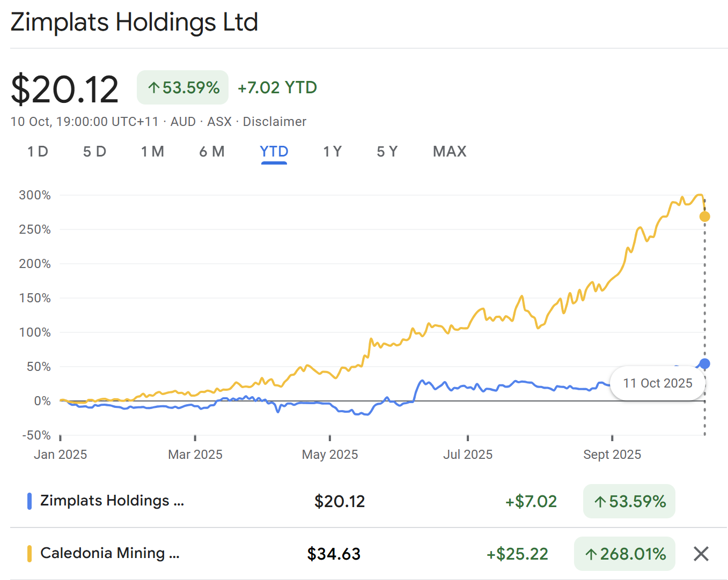Viewport: 728px width, 580px height.
Task: Click the Zimplats Holdings comparison row name
Action: click(112, 501)
